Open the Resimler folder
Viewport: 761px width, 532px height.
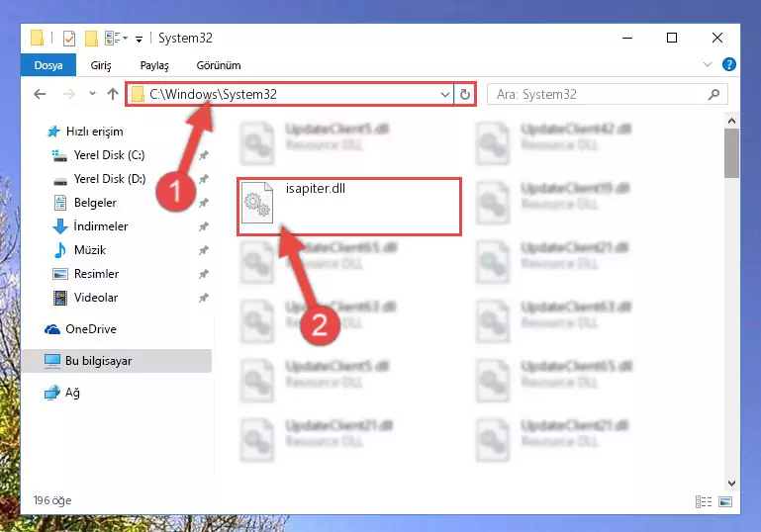96,274
